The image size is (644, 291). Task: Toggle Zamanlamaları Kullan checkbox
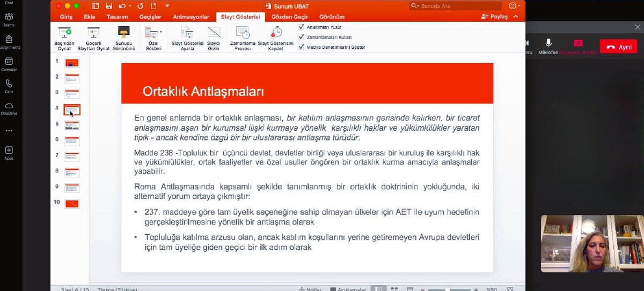click(301, 37)
